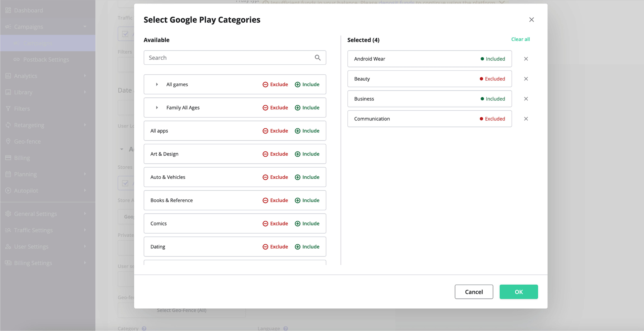Expand the Planning sidebar menu

tap(47, 174)
